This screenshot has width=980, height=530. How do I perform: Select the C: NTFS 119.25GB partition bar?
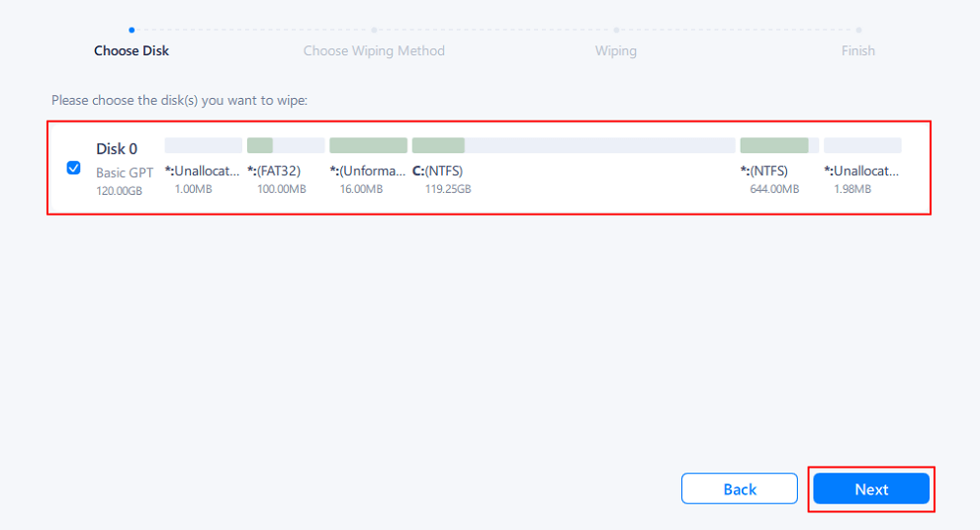[574, 145]
